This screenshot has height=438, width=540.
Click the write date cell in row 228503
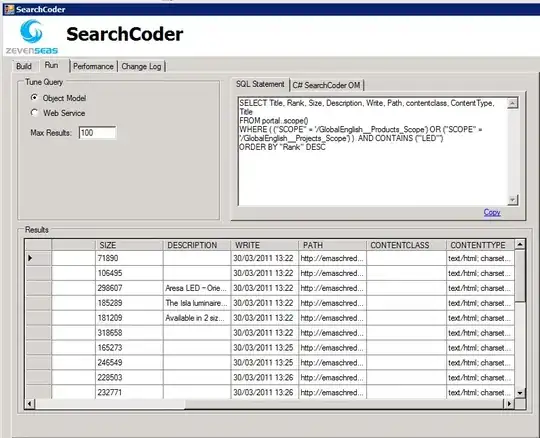[264, 377]
